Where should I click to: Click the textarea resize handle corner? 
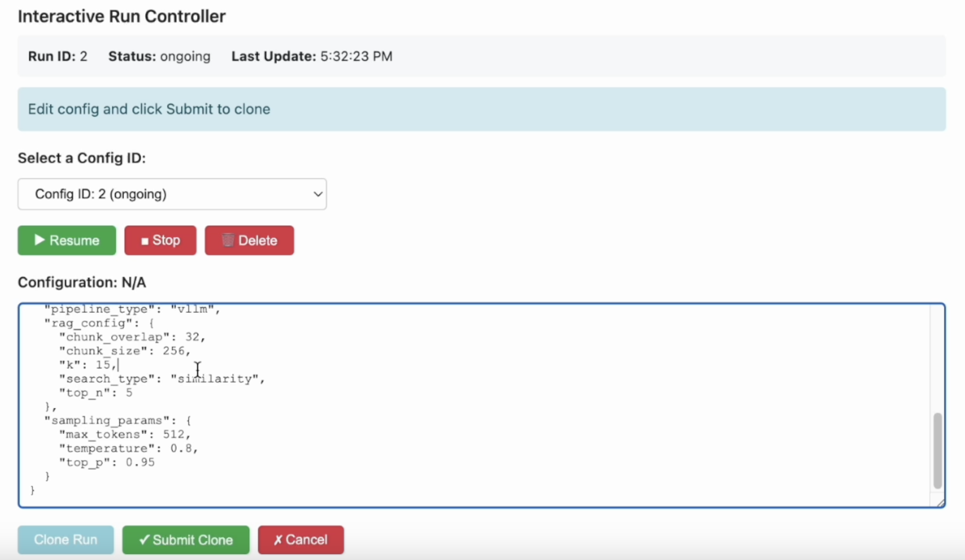(940, 503)
